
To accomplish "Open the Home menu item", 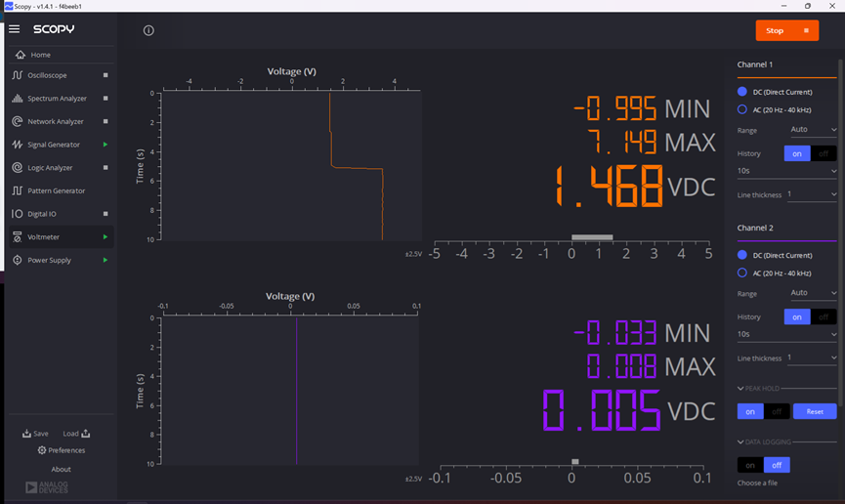I will click(x=62, y=55).
